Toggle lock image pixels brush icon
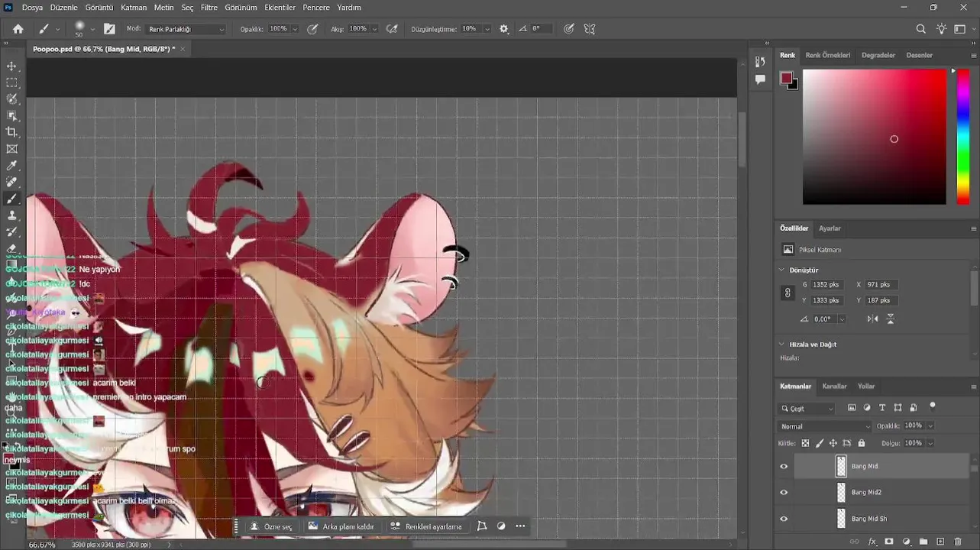Image resolution: width=980 pixels, height=550 pixels. coord(820,443)
